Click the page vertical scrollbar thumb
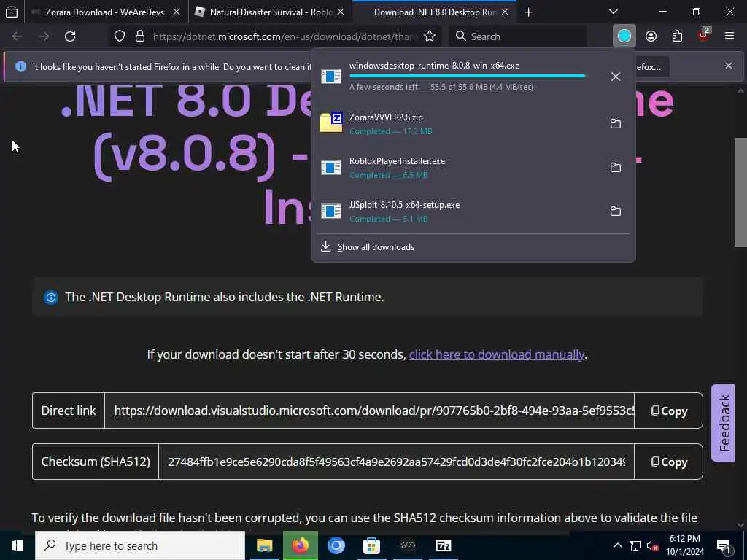 (740, 192)
